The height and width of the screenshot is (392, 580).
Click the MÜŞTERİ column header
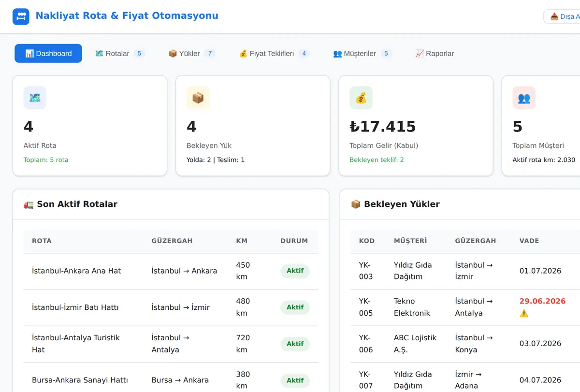tap(410, 241)
